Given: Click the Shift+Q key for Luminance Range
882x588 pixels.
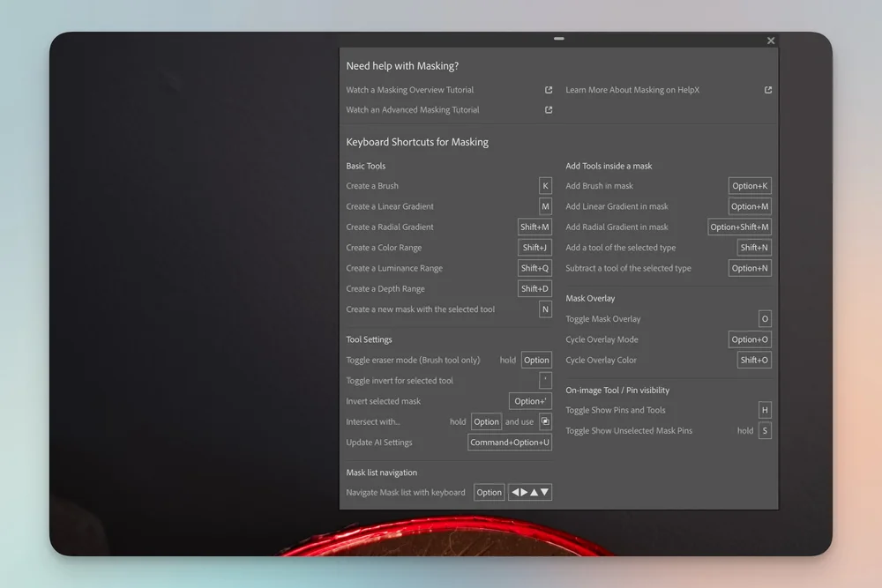Looking at the screenshot, I should tap(534, 268).
